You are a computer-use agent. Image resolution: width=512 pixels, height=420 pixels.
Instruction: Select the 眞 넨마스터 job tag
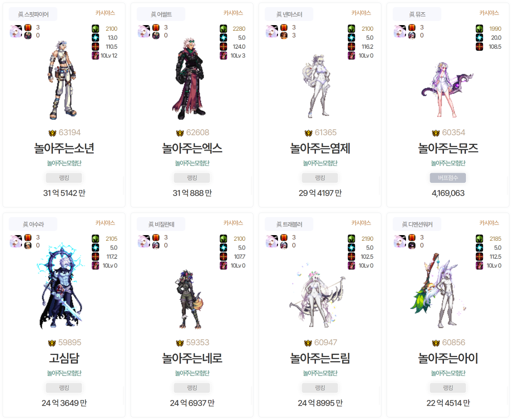pos(289,14)
